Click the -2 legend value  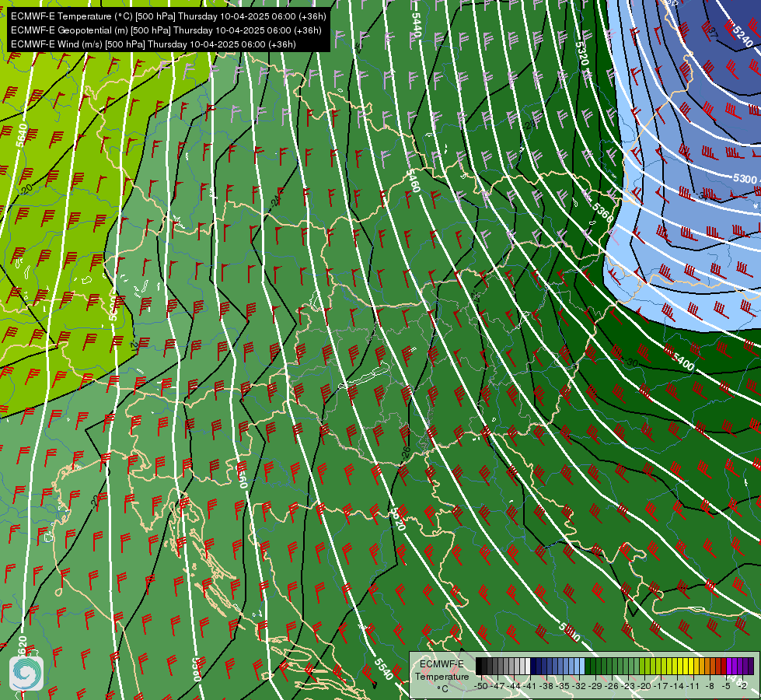tap(742, 686)
